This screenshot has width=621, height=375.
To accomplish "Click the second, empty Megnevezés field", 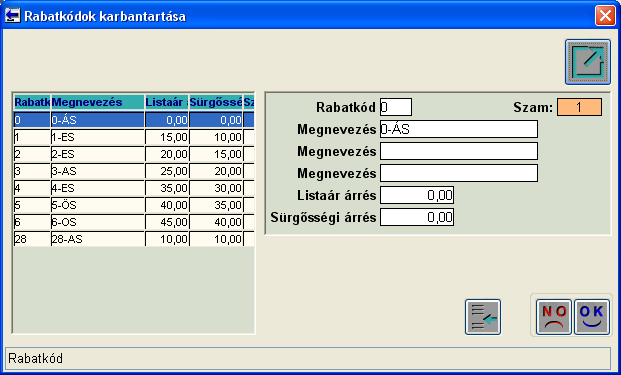I will tap(459, 151).
